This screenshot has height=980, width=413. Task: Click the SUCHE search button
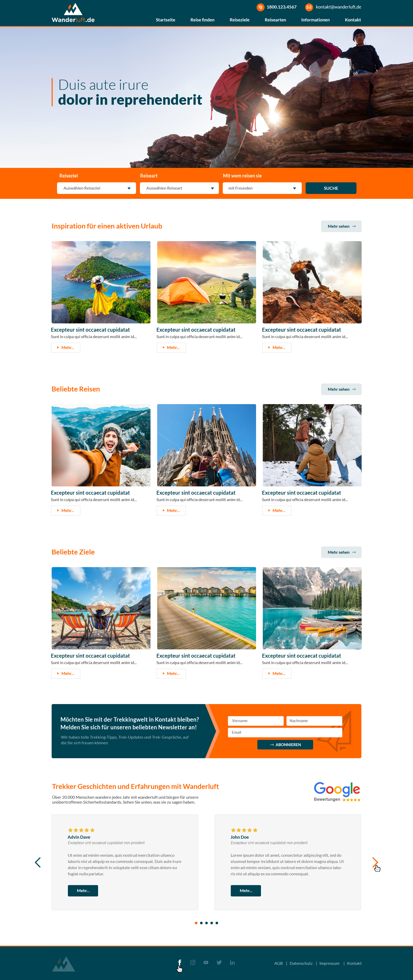[x=331, y=188]
